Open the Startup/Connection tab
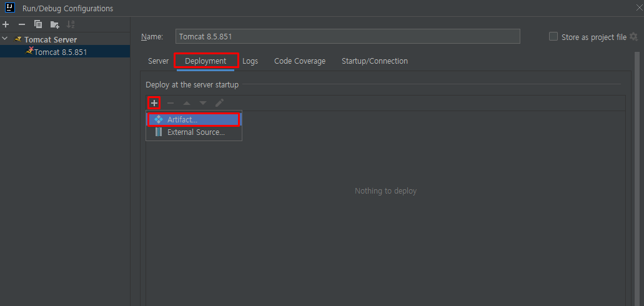 (x=375, y=61)
